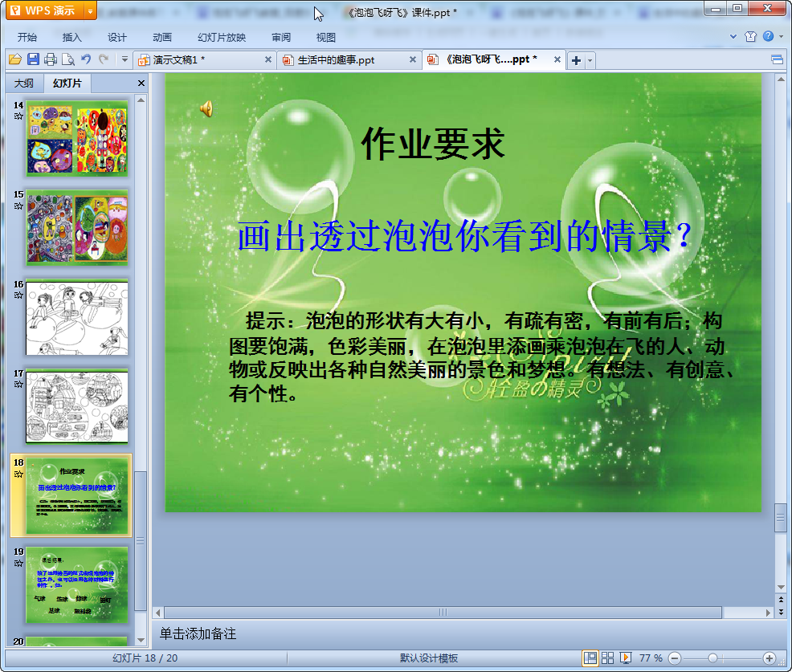792x672 pixels.
Task: Start slideshow from status bar play icon
Action: (625, 658)
